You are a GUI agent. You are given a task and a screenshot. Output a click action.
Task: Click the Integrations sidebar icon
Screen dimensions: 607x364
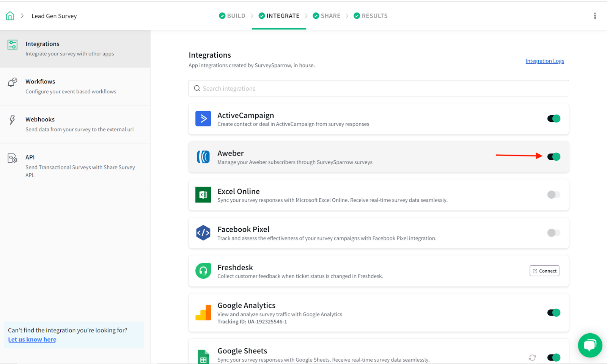coord(13,44)
